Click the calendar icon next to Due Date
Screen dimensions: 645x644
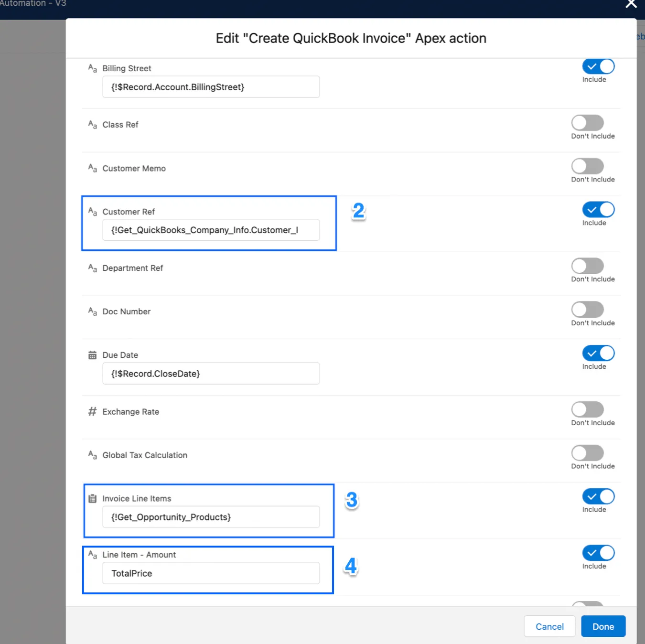click(x=92, y=355)
